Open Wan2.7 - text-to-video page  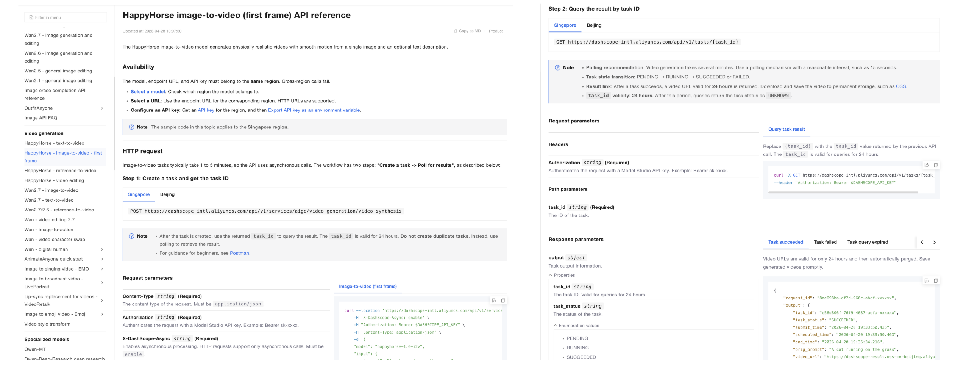coord(49,201)
